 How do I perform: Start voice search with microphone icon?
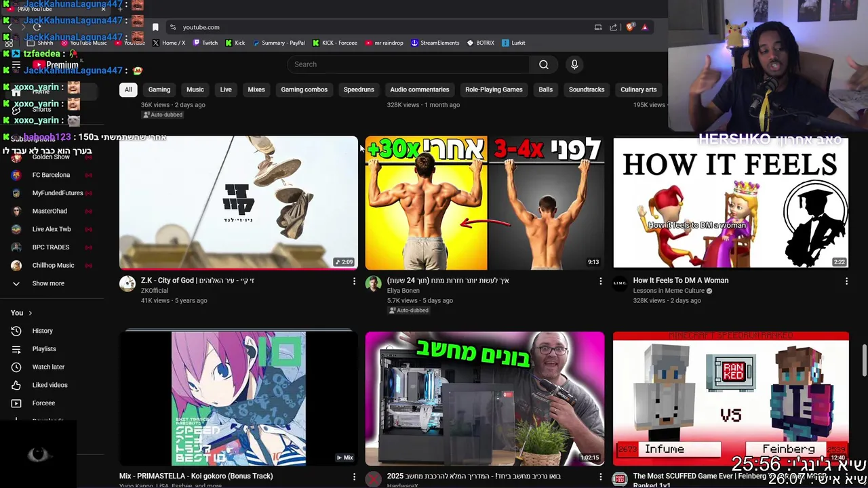[574, 64]
